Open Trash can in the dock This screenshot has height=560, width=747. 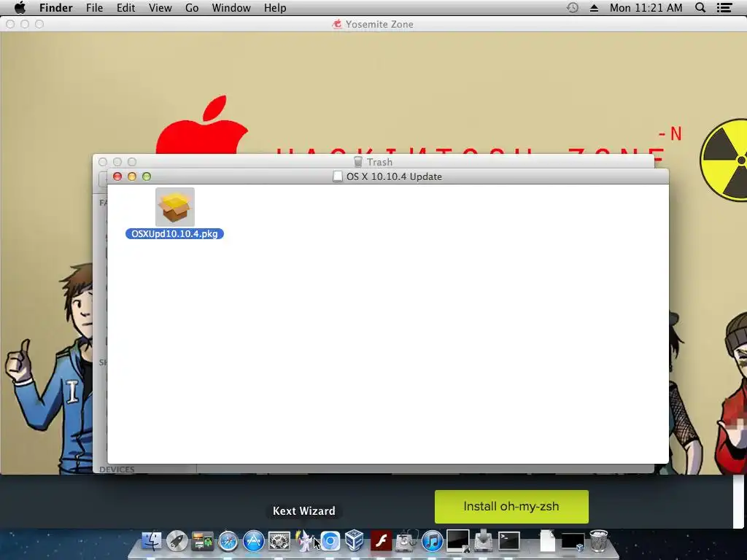tap(598, 542)
